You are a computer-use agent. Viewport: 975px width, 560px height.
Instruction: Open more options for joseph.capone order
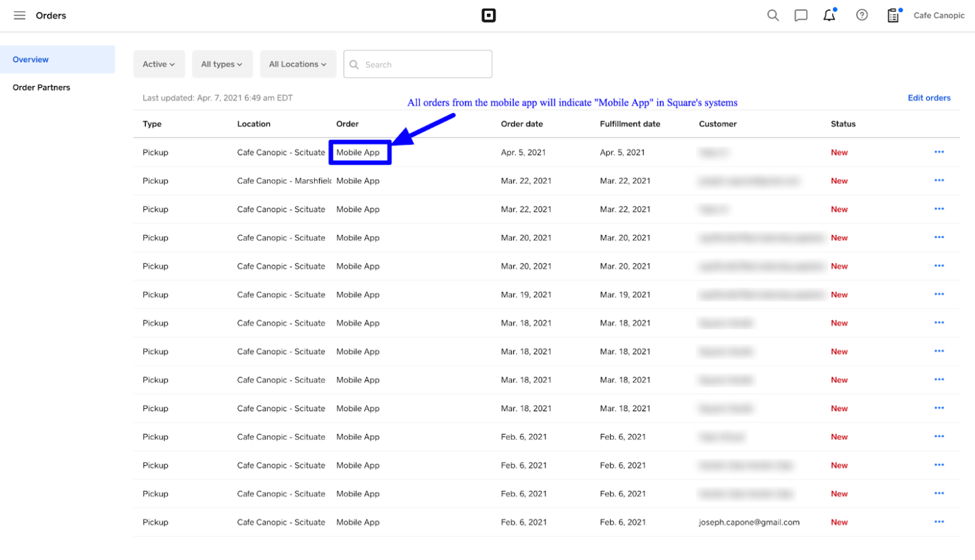coord(939,522)
